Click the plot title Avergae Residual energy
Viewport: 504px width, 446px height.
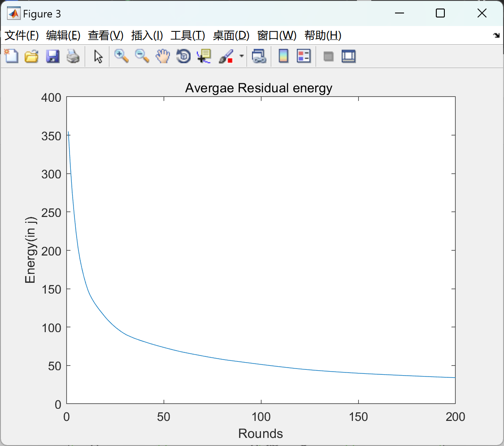click(x=259, y=88)
